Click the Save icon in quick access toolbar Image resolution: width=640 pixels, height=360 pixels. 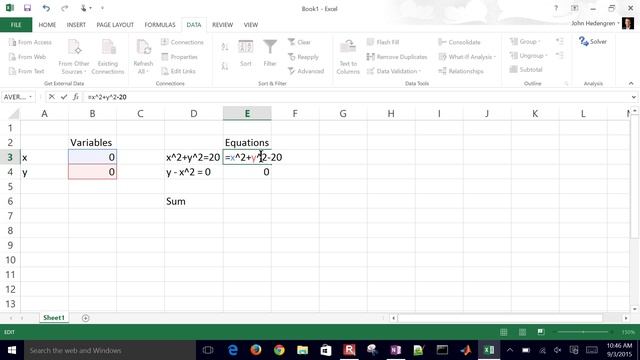(x=27, y=8)
